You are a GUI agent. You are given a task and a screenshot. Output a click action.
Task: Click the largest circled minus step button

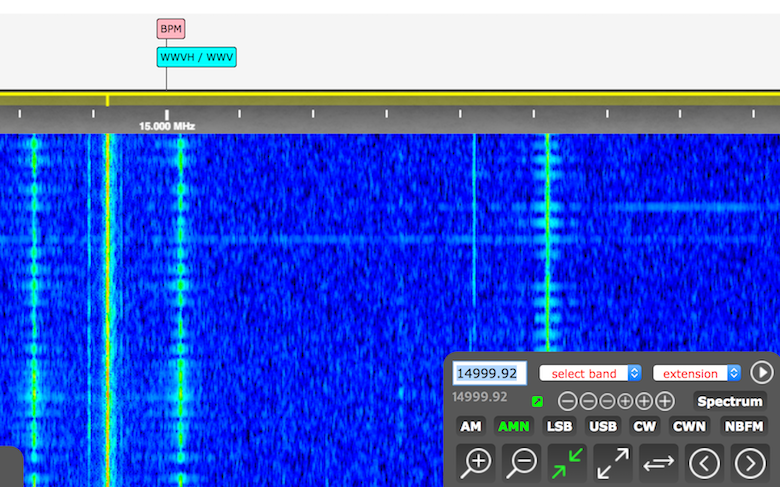click(x=568, y=401)
